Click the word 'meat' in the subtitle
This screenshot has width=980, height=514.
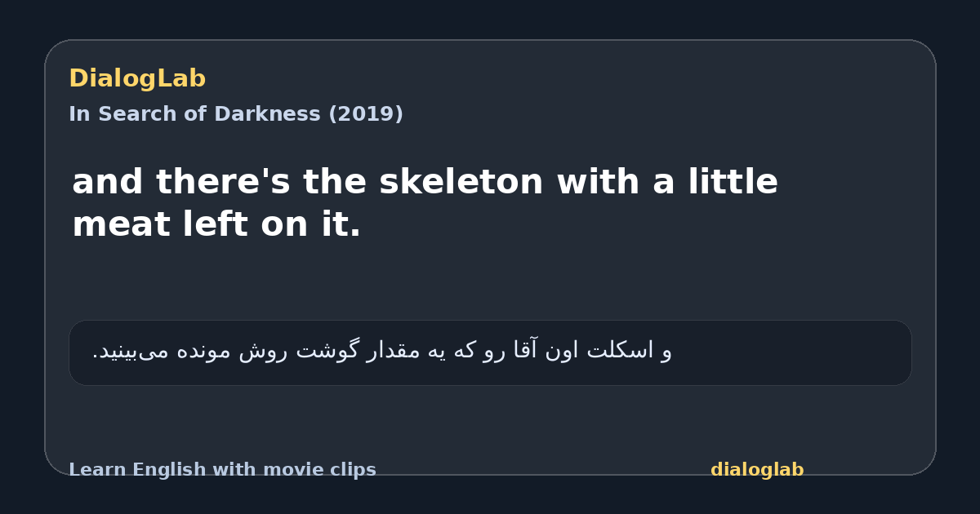[121, 224]
